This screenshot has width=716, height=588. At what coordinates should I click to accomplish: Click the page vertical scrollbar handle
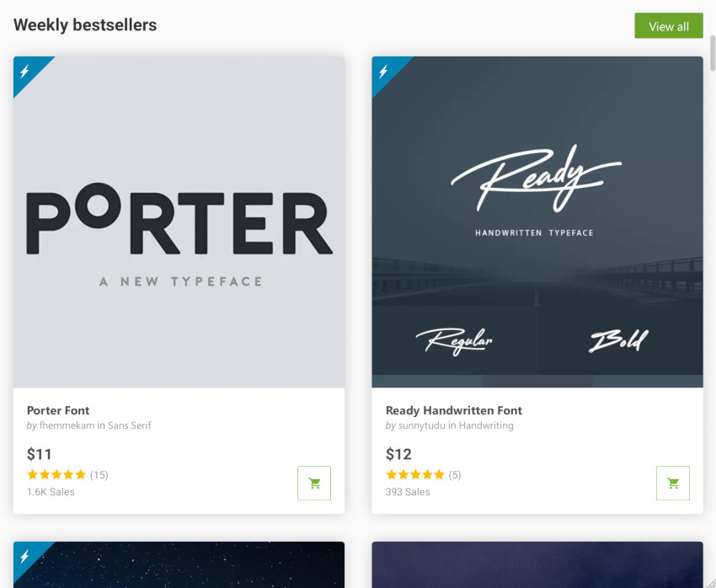(713, 53)
